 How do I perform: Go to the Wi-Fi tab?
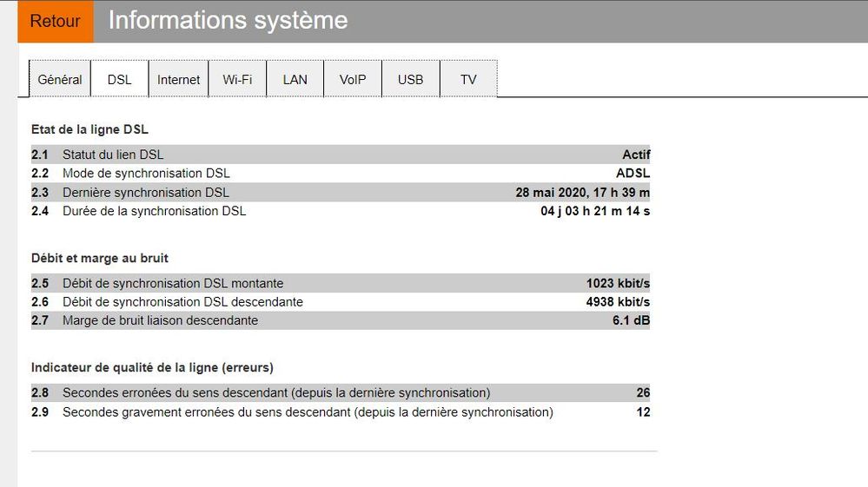[237, 79]
